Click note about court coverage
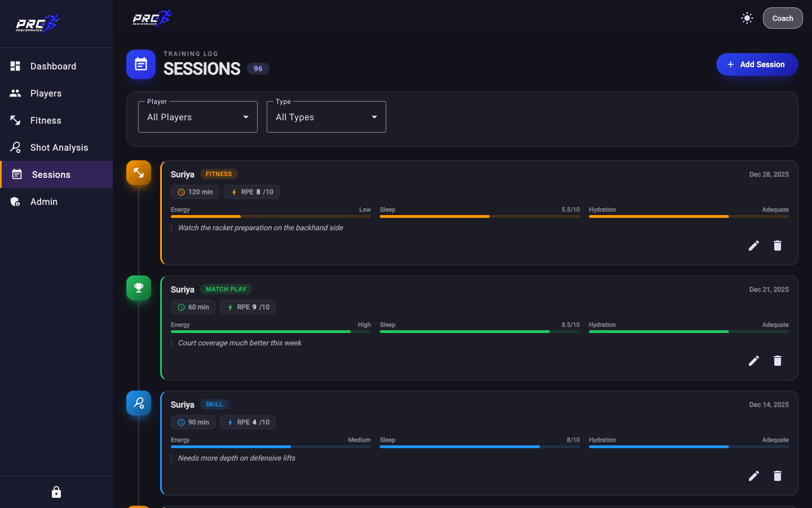 tap(240, 343)
